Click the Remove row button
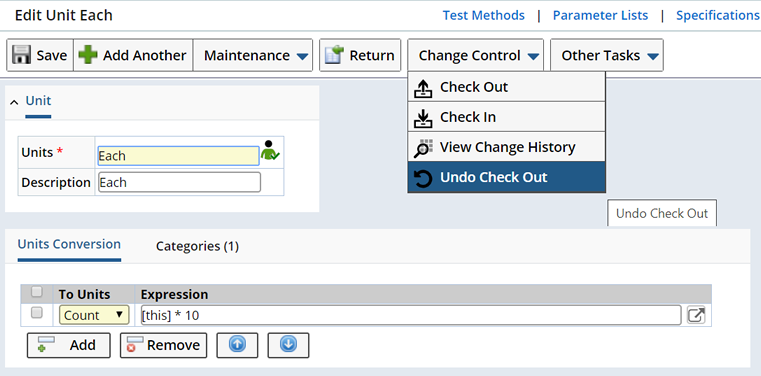761x376 pixels. pos(164,345)
